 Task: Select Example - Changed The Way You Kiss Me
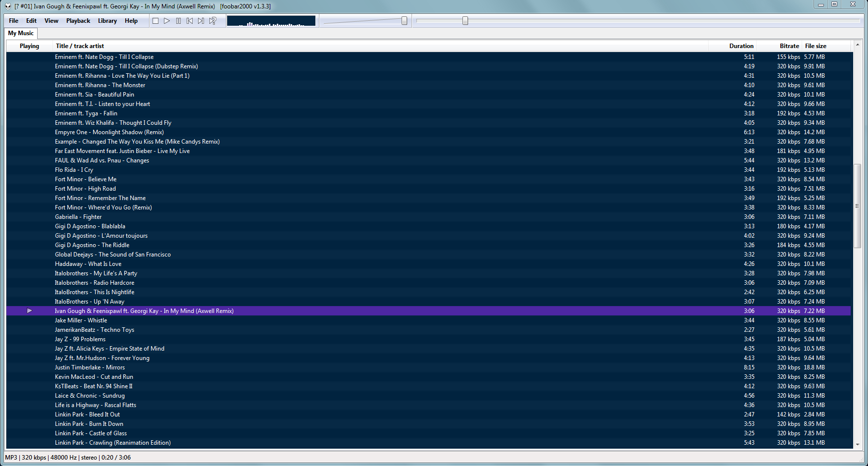click(x=428, y=142)
